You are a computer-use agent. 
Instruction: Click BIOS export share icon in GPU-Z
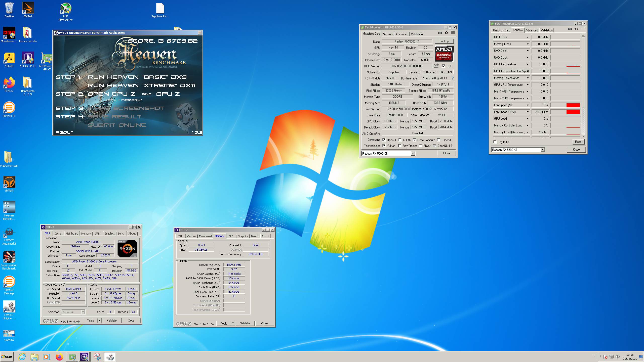tap(436, 66)
